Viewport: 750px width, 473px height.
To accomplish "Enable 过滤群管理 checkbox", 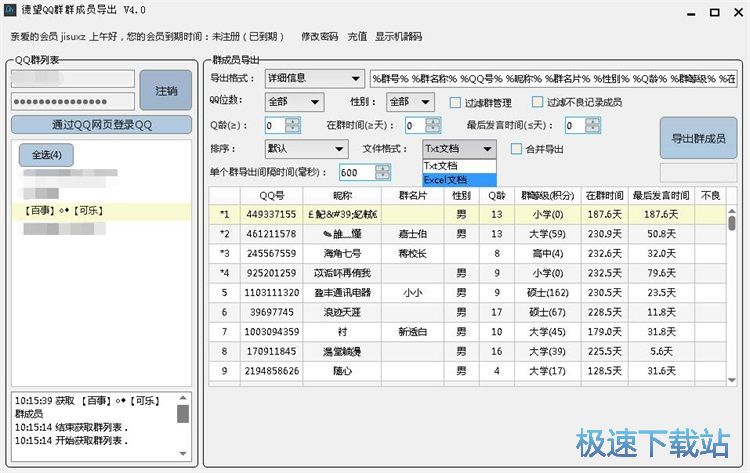I will pyautogui.click(x=455, y=102).
